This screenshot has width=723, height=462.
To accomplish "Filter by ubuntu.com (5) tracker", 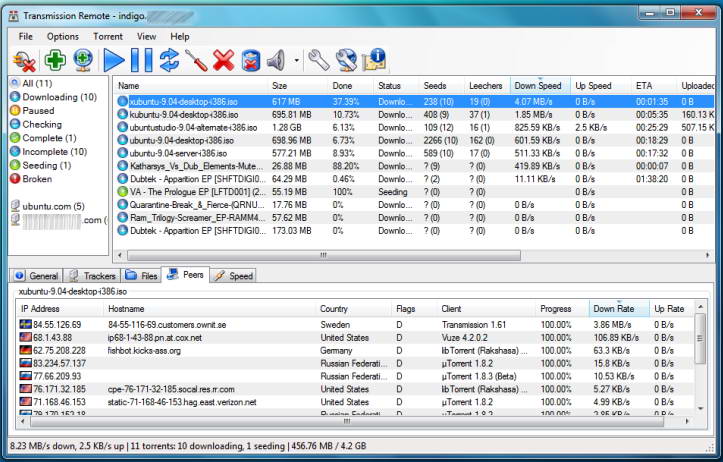I will (48, 206).
